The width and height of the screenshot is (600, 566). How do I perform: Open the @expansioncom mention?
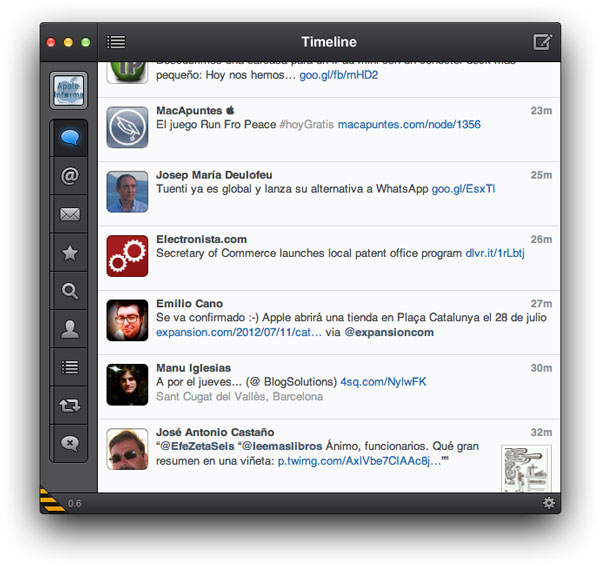pos(389,332)
